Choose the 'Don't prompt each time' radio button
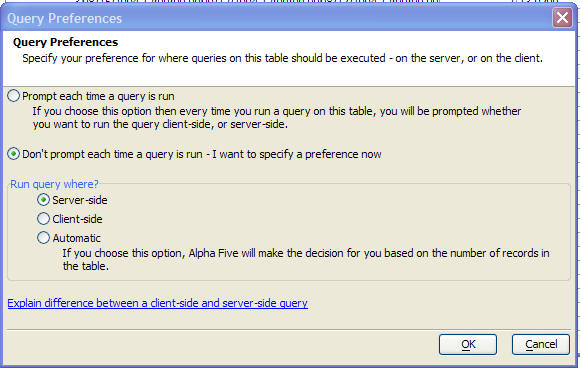The image size is (580, 369). pos(14,154)
